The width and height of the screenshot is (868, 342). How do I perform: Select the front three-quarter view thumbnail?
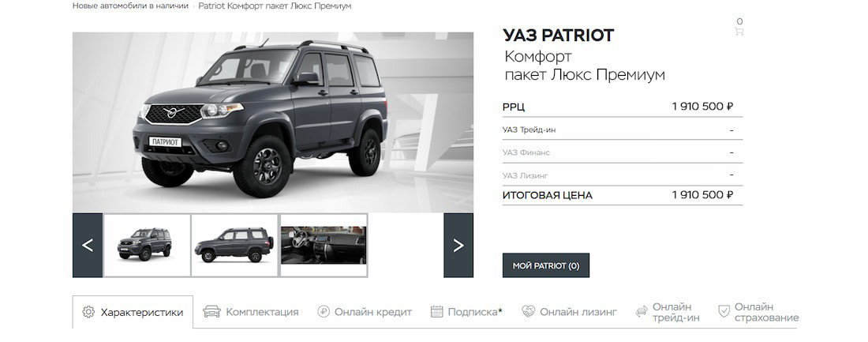click(x=148, y=245)
